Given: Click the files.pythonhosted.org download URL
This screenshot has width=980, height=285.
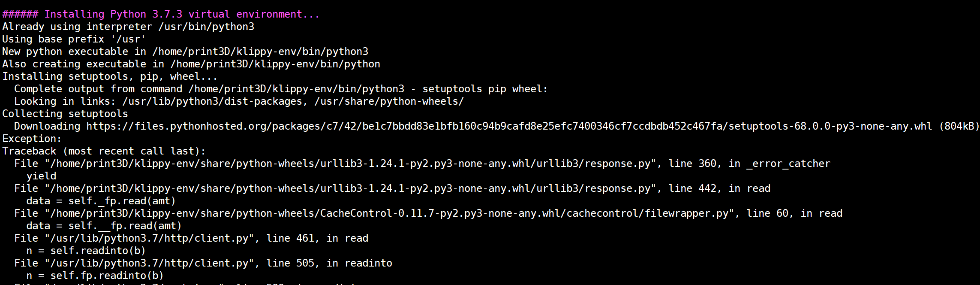Looking at the screenshot, I should pyautogui.click(x=509, y=126).
